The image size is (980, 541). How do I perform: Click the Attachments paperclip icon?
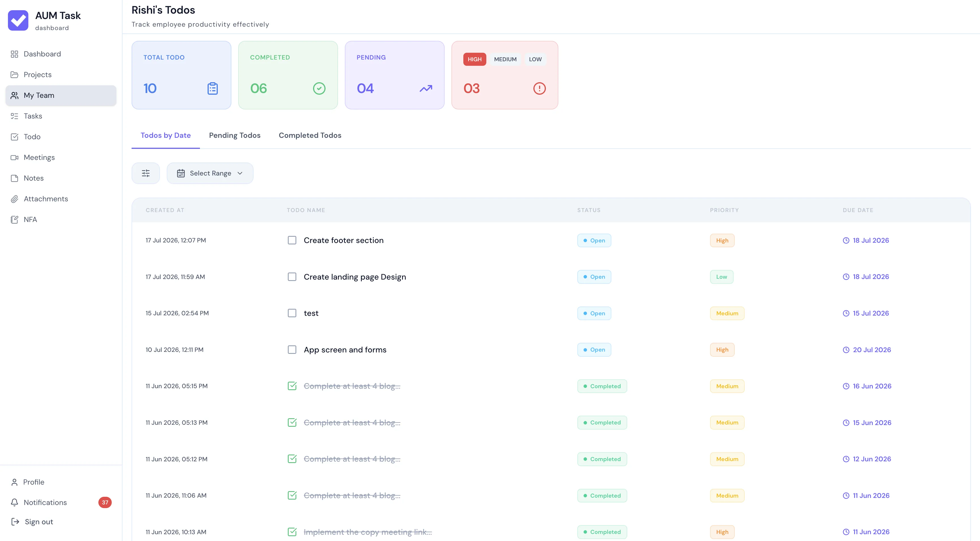pos(14,199)
